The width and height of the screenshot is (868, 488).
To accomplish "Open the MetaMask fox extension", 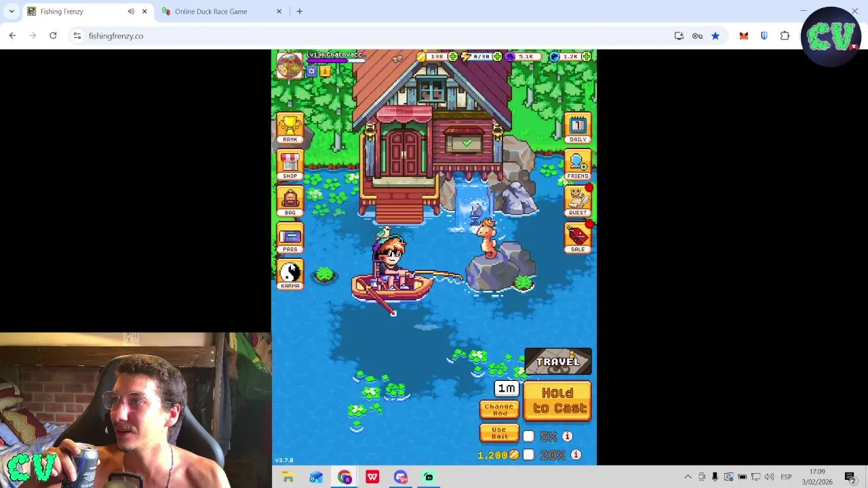I will coord(744,36).
